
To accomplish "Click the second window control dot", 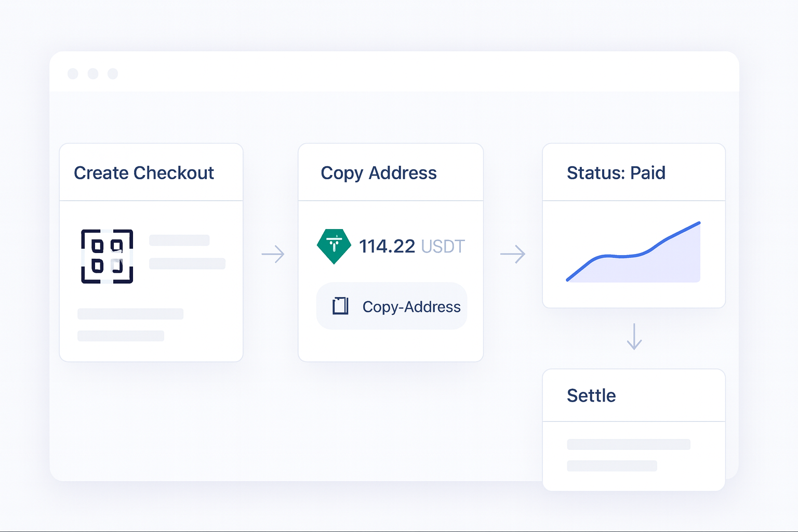I will point(93,74).
